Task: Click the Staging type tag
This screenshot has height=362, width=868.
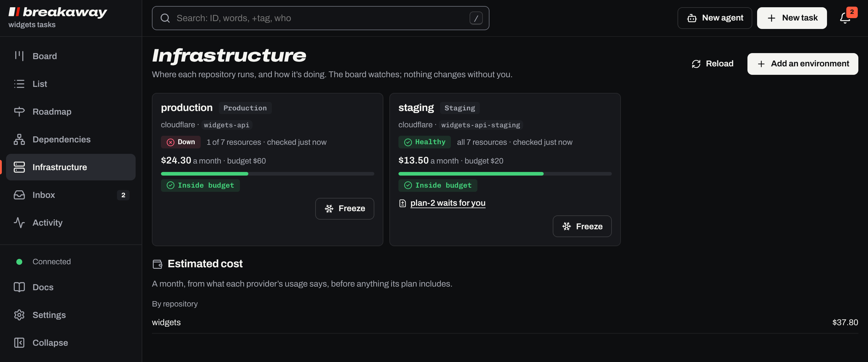Action: (460, 108)
